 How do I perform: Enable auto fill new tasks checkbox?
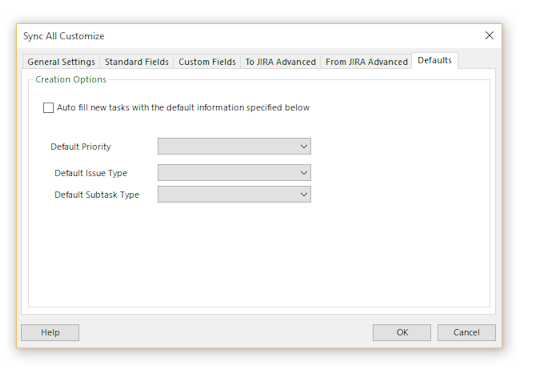pyautogui.click(x=48, y=108)
